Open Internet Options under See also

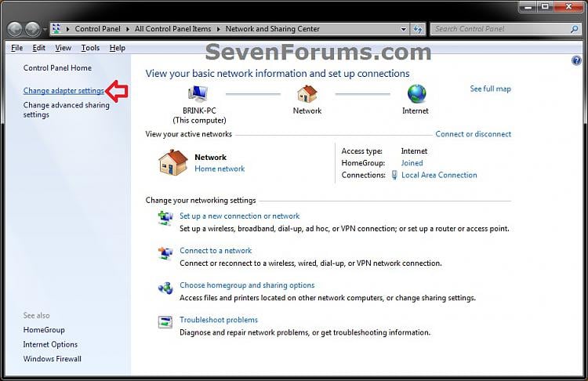[50, 344]
